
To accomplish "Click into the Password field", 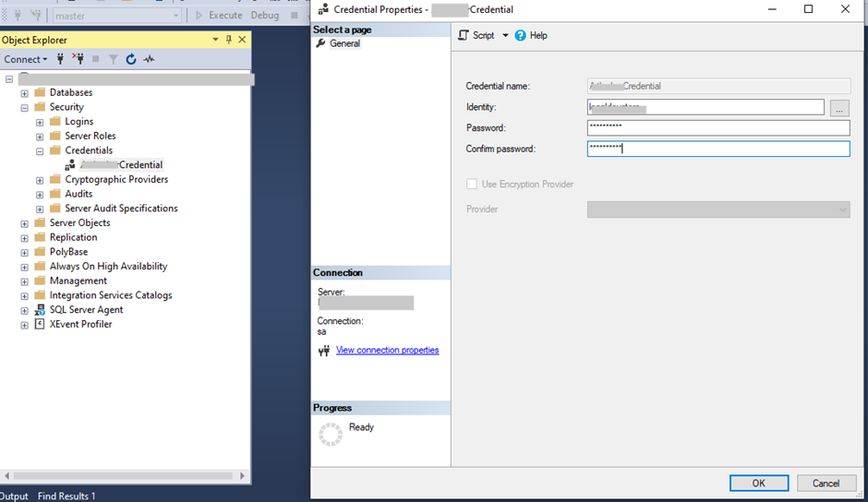I will (717, 128).
